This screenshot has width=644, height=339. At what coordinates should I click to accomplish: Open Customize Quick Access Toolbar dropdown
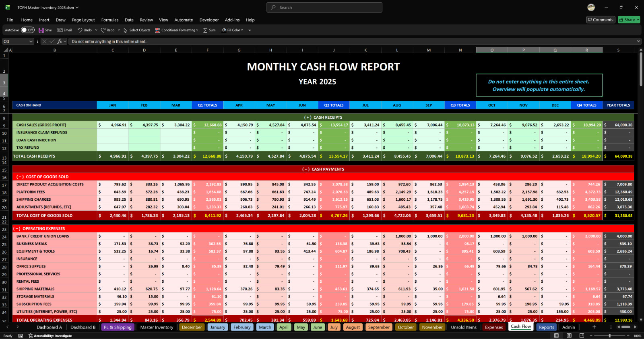250,30
